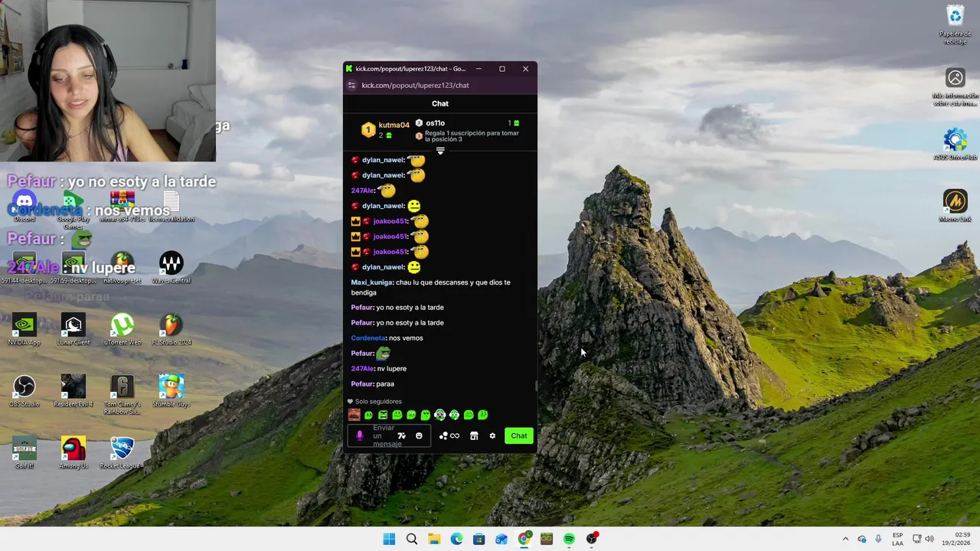This screenshot has height=551, width=980.
Task: Open the emoji picker smiley icon
Action: point(419,435)
